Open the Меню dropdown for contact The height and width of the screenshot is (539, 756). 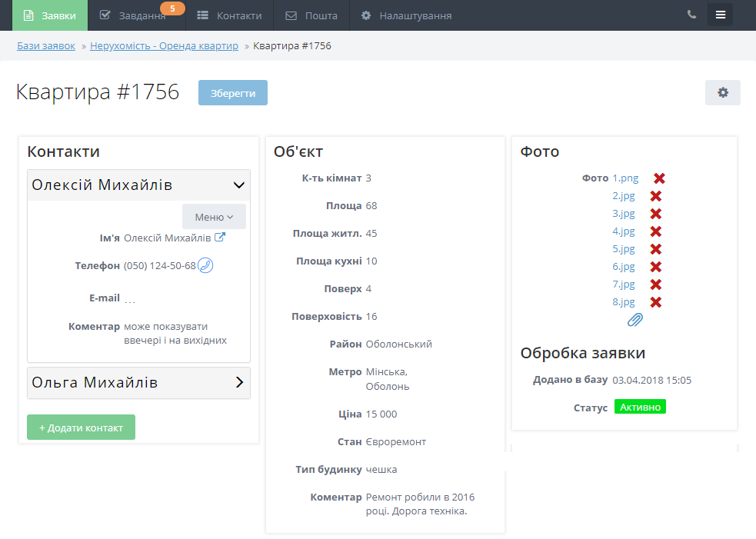coord(214,217)
